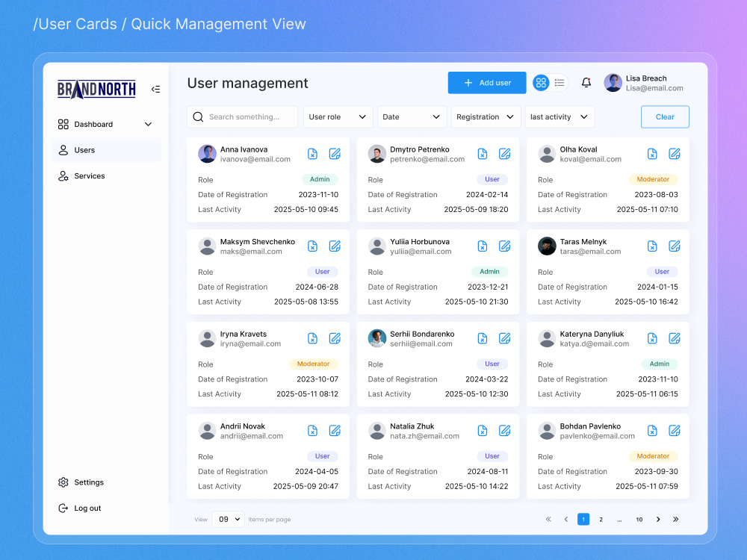The image size is (747, 560).
Task: Edit Andrii Novak's card
Action: point(335,431)
